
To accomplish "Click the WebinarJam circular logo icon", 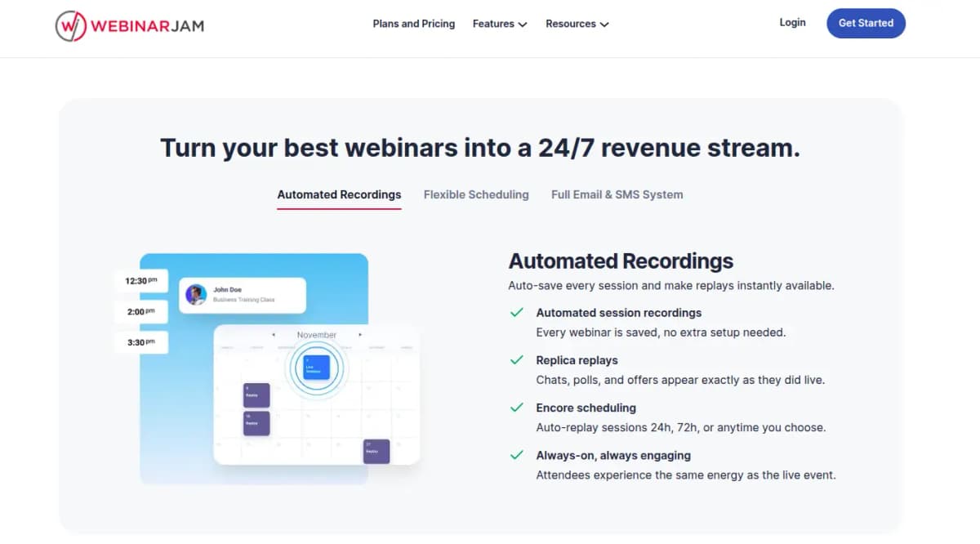I will click(x=71, y=26).
